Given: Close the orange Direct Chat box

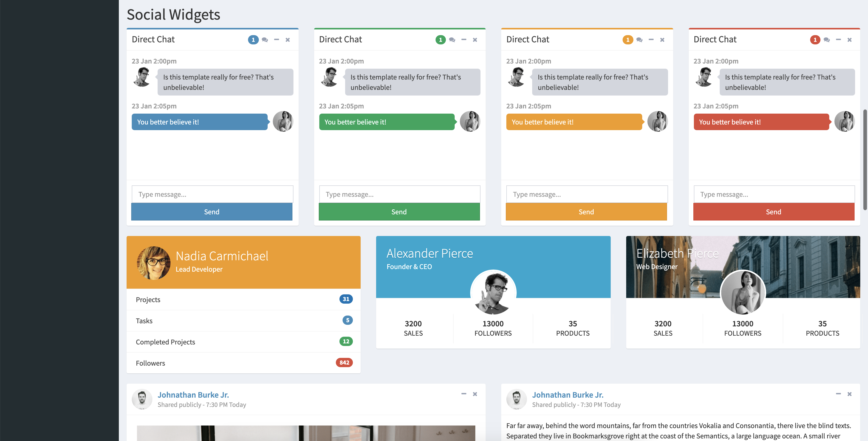Looking at the screenshot, I should (662, 40).
